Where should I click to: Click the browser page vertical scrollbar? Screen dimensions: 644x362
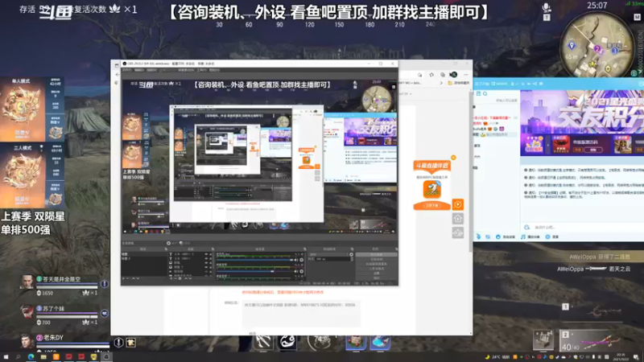tap(471, 171)
